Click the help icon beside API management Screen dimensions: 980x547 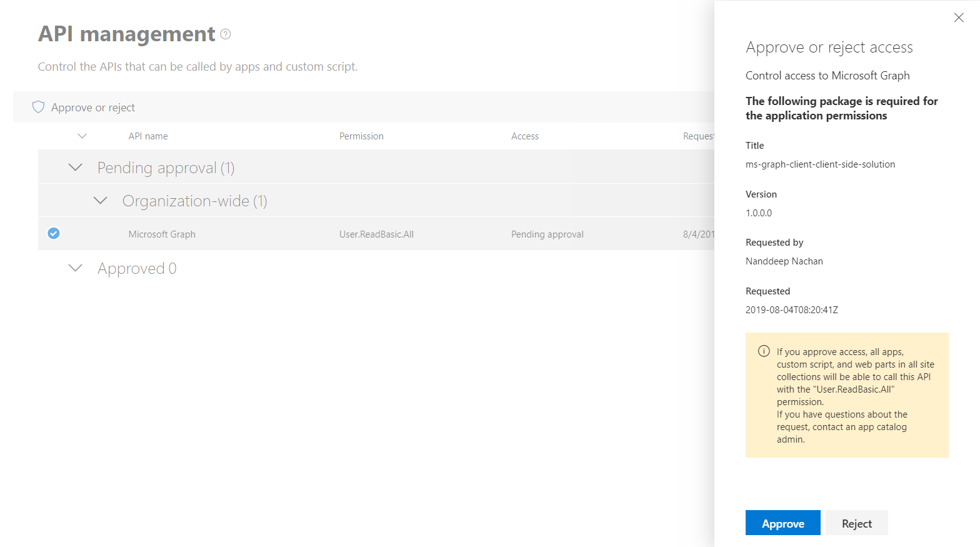tap(226, 34)
